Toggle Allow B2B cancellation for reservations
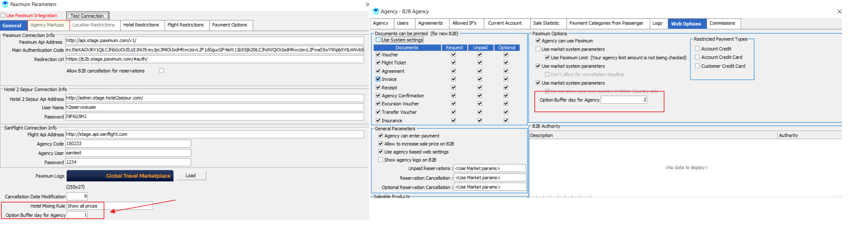Image resolution: width=868 pixels, height=244 pixels. [x=161, y=71]
